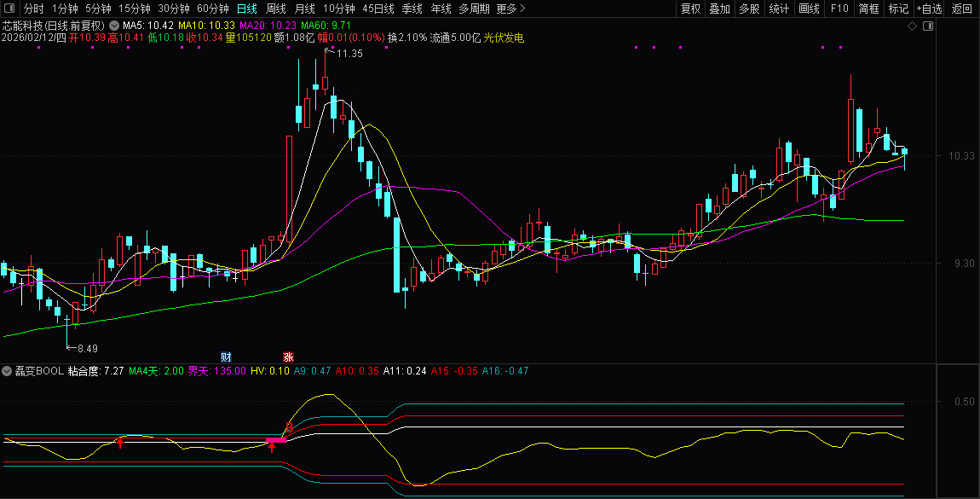The image size is (980, 499).
Task: Expand the 磊变BOOL indicator dropdown arrow
Action: pyautogui.click(x=7, y=371)
